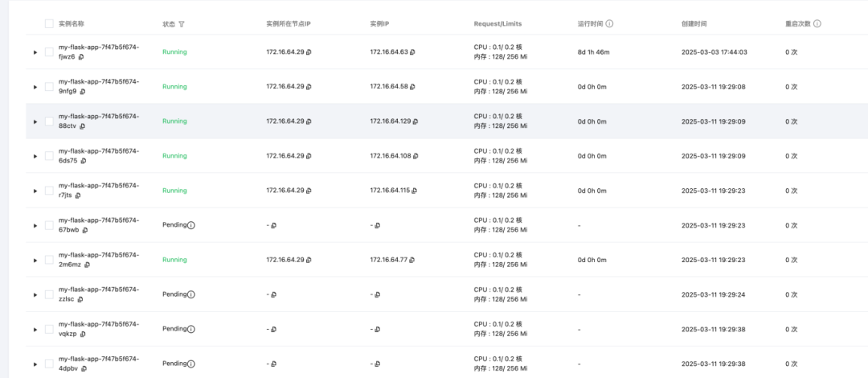Screen dimensions: 868x378
Task: Show info for Pending status of 67bwb
Action: pyautogui.click(x=191, y=225)
